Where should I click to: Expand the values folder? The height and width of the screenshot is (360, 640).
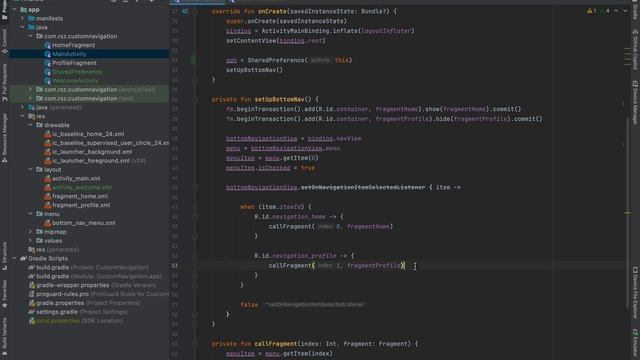(x=31, y=241)
